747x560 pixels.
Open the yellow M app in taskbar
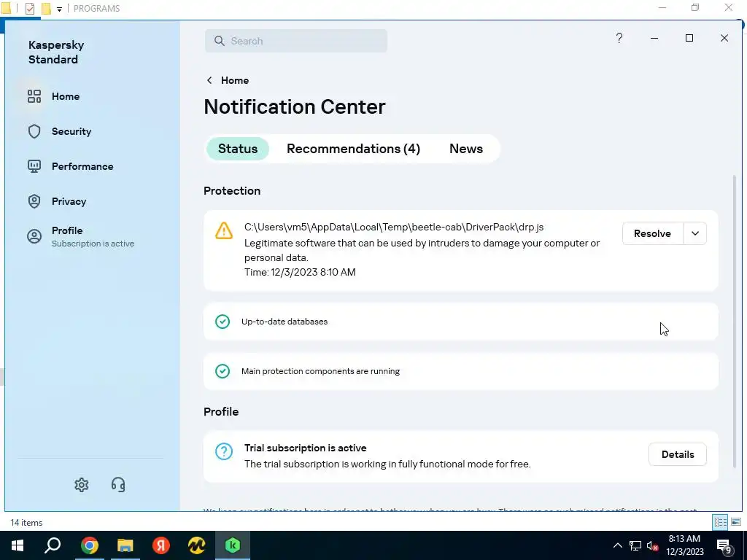197,545
